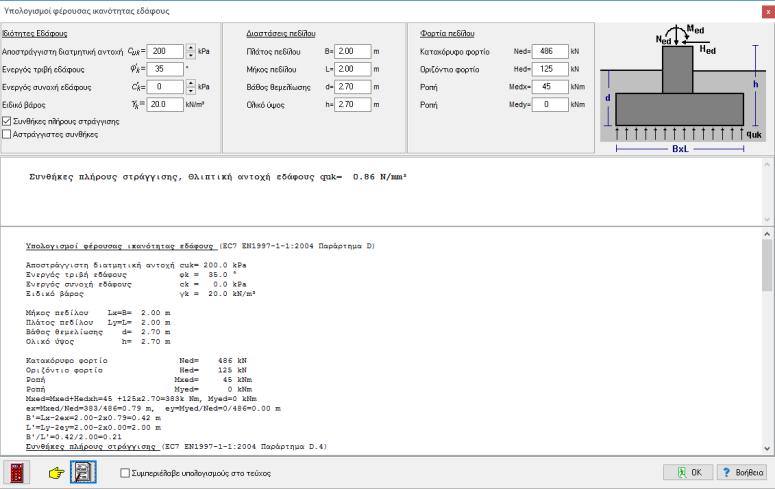Click the underlined Συνθήκες πλήρους στράγγισης report heading
775x489 pixels.
coord(91,446)
